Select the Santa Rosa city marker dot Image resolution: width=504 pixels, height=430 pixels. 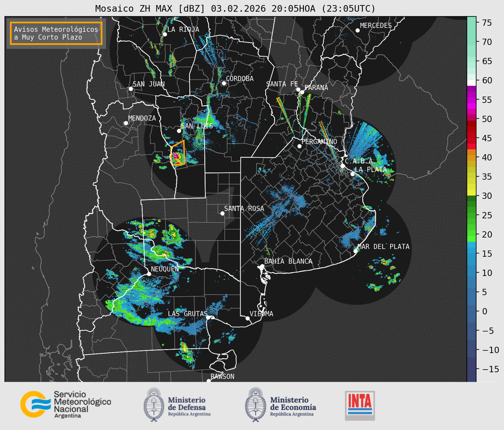point(222,213)
